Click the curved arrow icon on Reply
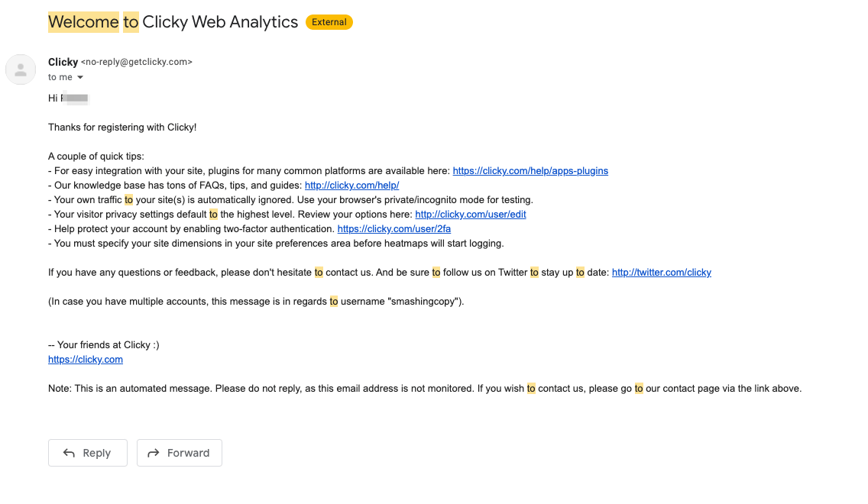Image resolution: width=868 pixels, height=504 pixels. pyautogui.click(x=69, y=453)
